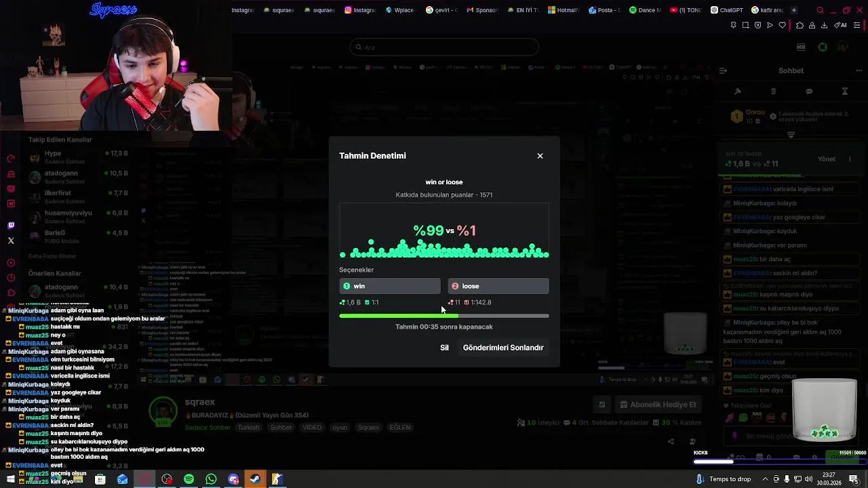This screenshot has width=868, height=488.
Task: Select the loose prediction option
Action: click(498, 286)
